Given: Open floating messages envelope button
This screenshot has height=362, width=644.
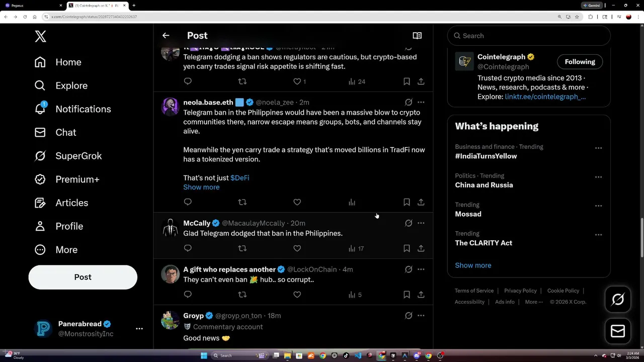Looking at the screenshot, I should click(618, 331).
